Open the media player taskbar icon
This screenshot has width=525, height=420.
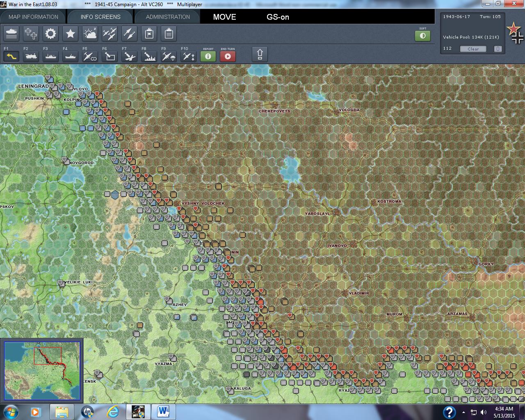coord(36,412)
